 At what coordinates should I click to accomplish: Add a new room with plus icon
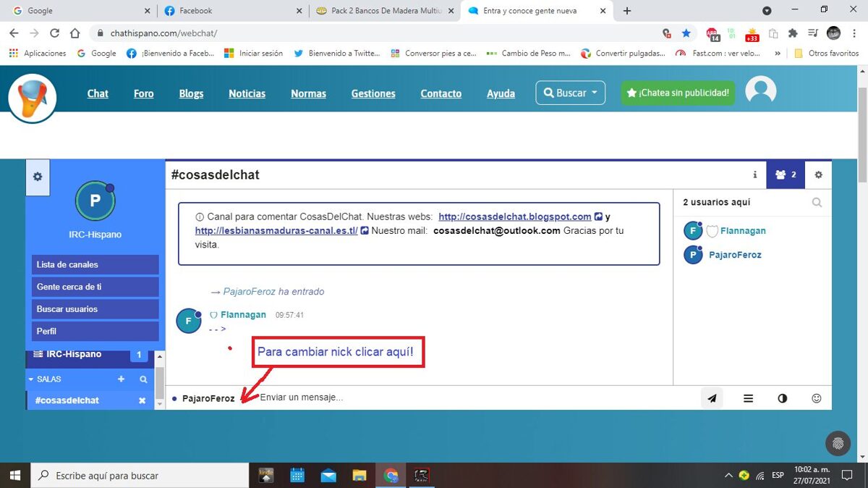coord(121,379)
